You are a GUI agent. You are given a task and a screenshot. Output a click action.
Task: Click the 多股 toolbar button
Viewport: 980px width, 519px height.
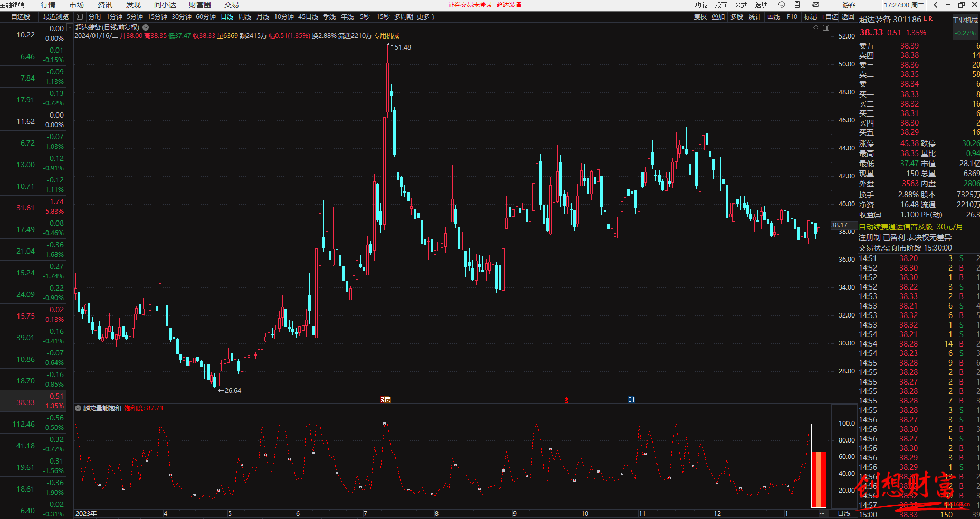coord(737,17)
